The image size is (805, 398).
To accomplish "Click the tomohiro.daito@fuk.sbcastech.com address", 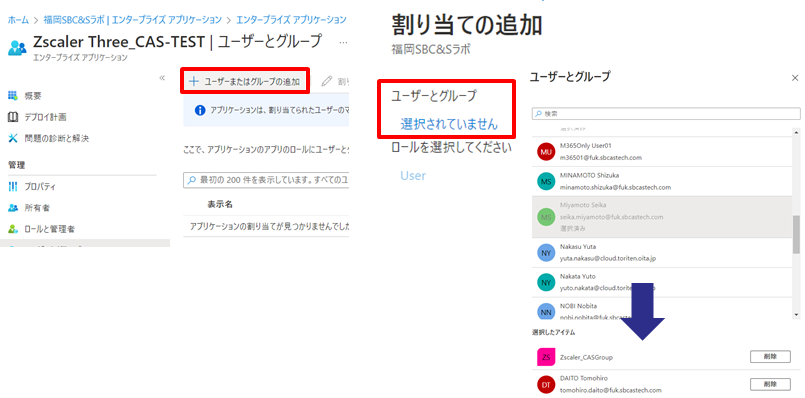I will click(611, 390).
